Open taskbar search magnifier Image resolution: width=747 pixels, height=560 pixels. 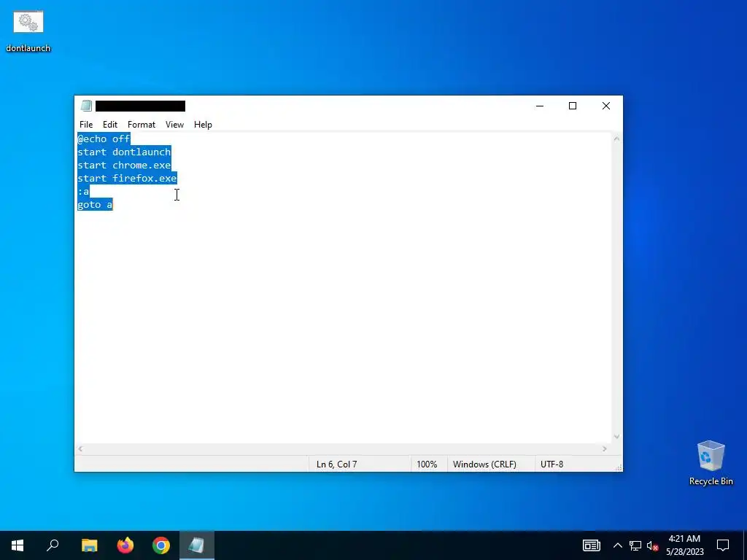pyautogui.click(x=53, y=545)
